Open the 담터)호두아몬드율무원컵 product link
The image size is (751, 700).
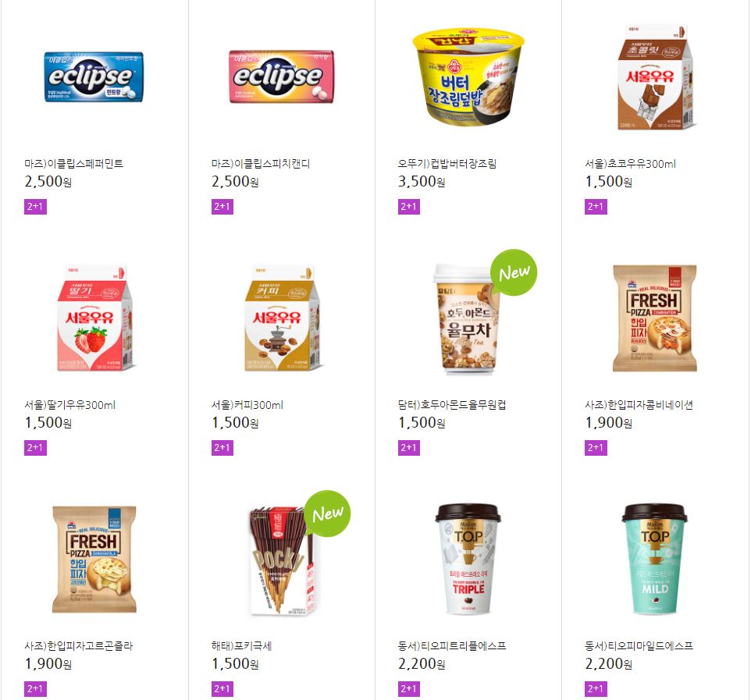click(x=452, y=405)
